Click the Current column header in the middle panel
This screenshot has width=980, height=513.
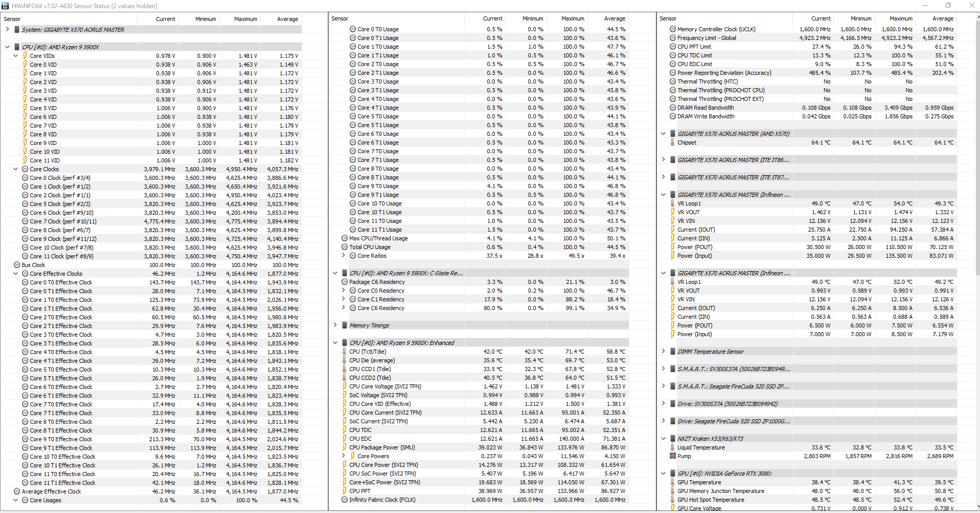coord(485,18)
